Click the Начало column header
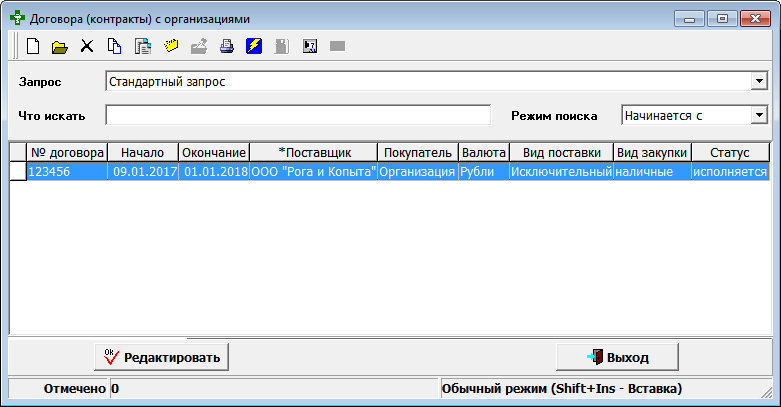 tap(143, 152)
